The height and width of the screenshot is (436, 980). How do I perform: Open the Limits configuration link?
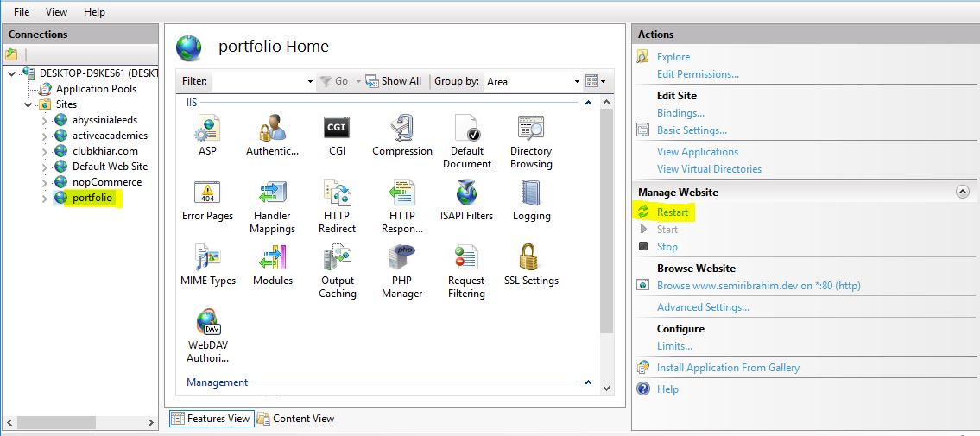point(674,346)
